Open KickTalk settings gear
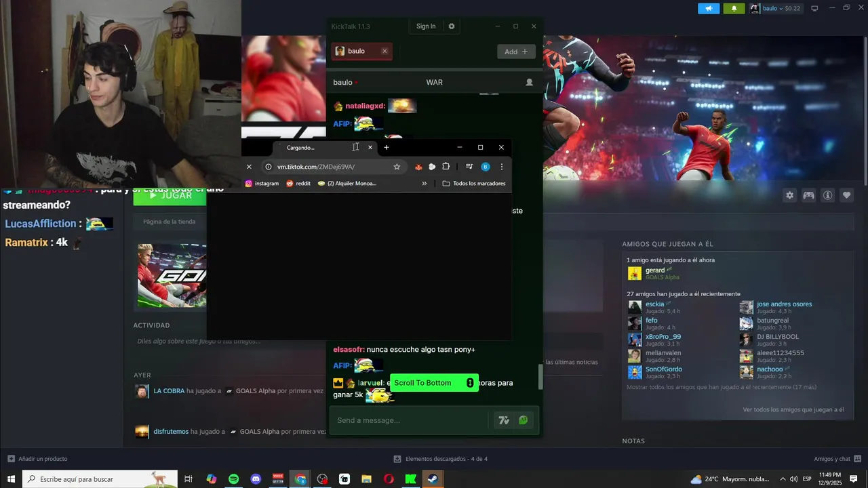868x488 pixels. tap(452, 26)
